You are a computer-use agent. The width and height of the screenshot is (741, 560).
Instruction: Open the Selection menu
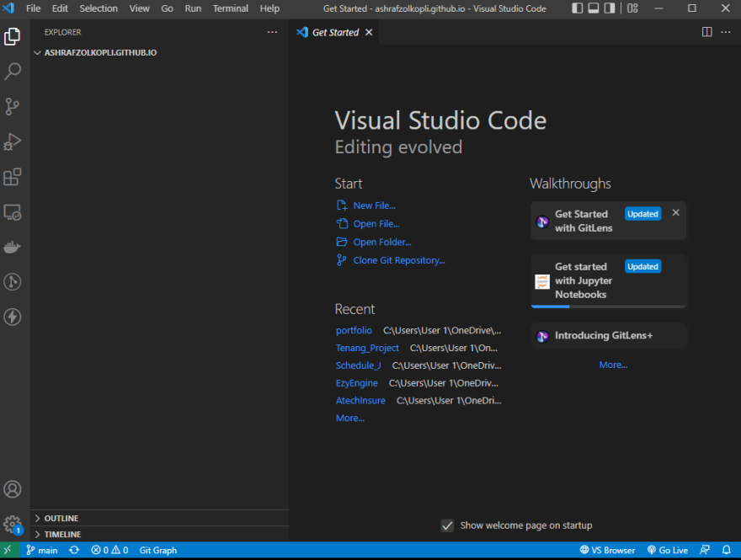[99, 8]
